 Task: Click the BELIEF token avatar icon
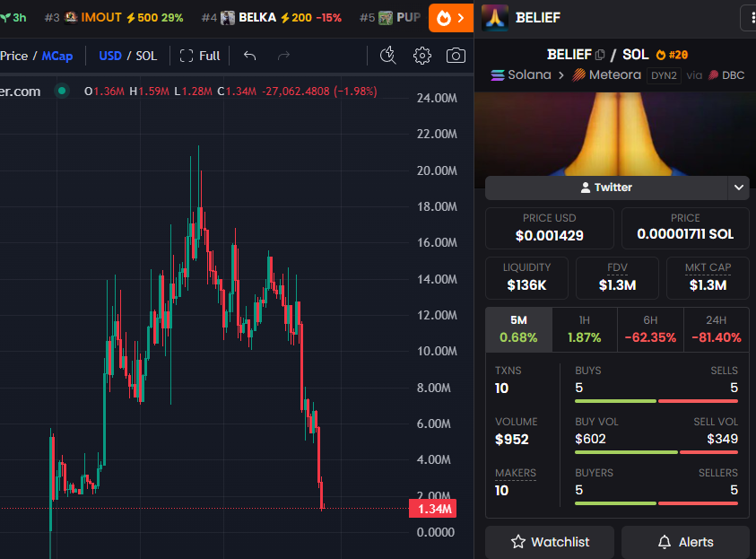point(495,18)
